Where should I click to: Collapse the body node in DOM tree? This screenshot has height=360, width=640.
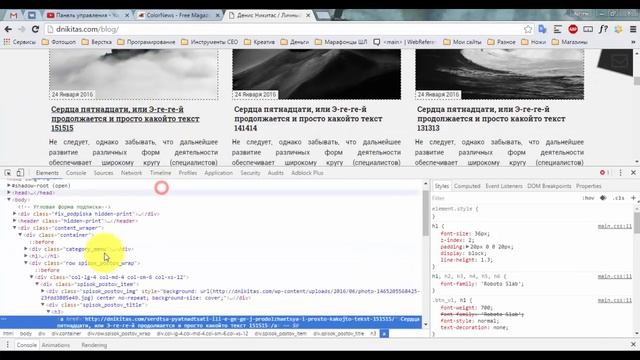(9, 200)
